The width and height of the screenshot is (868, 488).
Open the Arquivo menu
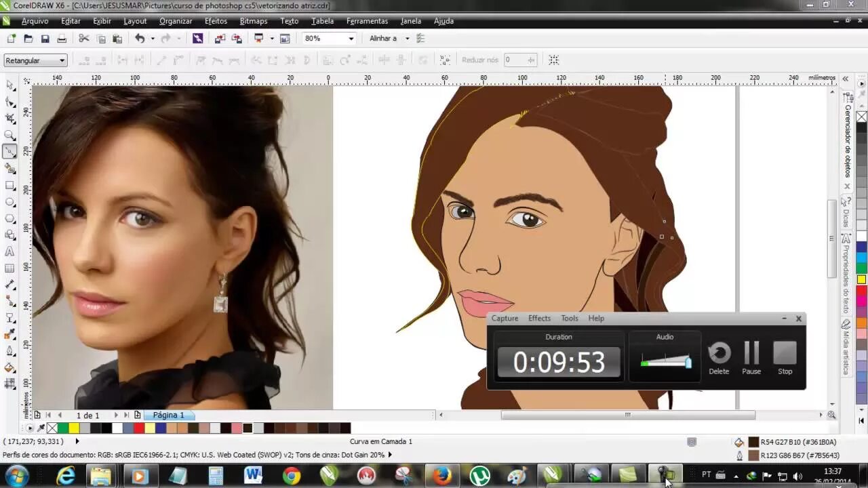point(34,21)
